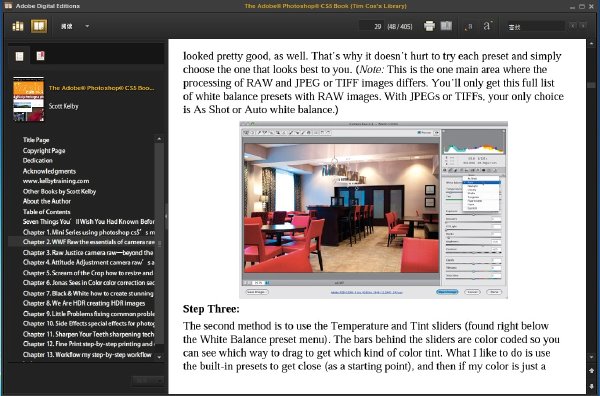The image size is (600, 396).
Task: Click author name Scott Kelby
Action: click(64, 106)
